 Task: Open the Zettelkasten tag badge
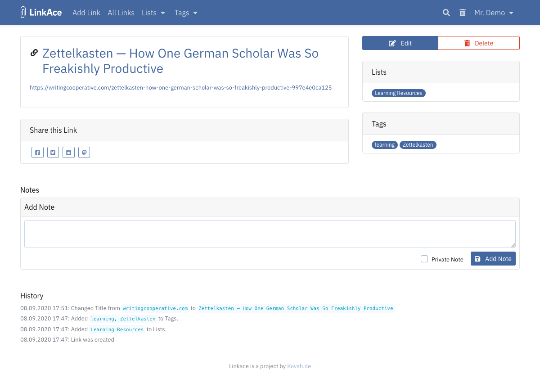coord(418,145)
